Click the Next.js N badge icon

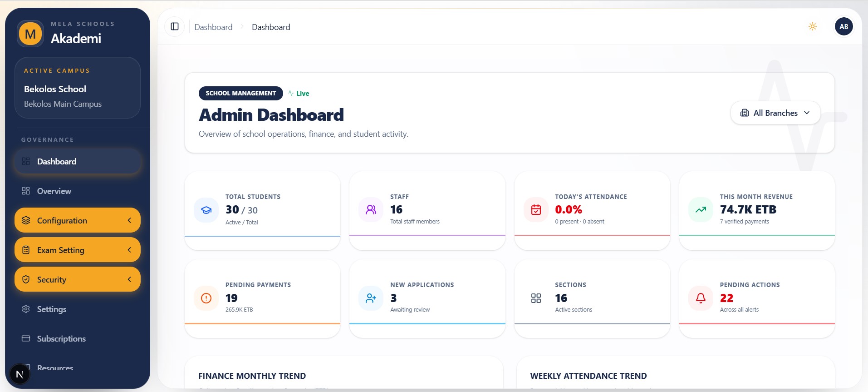coord(20,374)
